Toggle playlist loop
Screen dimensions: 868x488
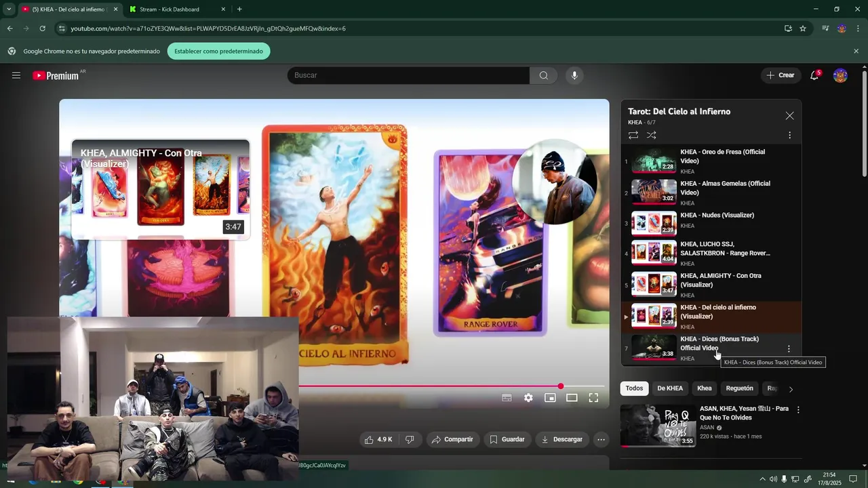[633, 135]
